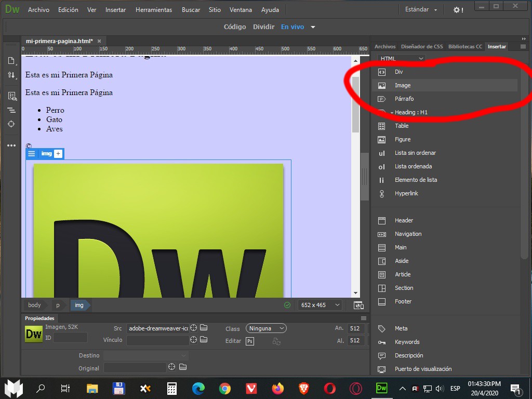Click the crosshair inspect icon in left toolbar
Viewport: 532px width, 399px height.
(11, 124)
